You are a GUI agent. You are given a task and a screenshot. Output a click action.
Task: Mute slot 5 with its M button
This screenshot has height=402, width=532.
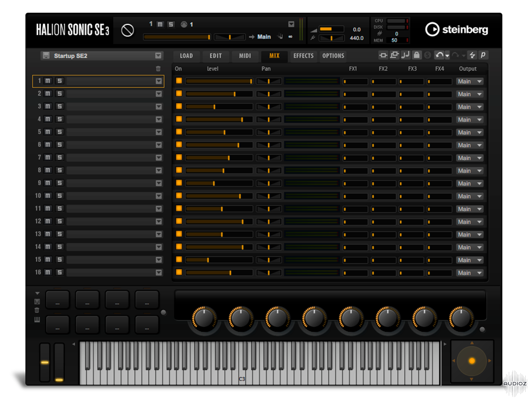(x=48, y=132)
